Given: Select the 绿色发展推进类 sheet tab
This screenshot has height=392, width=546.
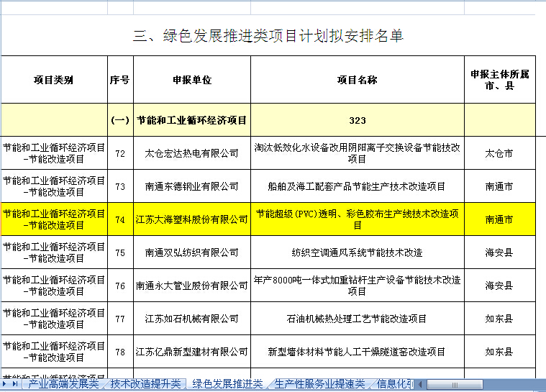Looking at the screenshot, I should 227,384.
